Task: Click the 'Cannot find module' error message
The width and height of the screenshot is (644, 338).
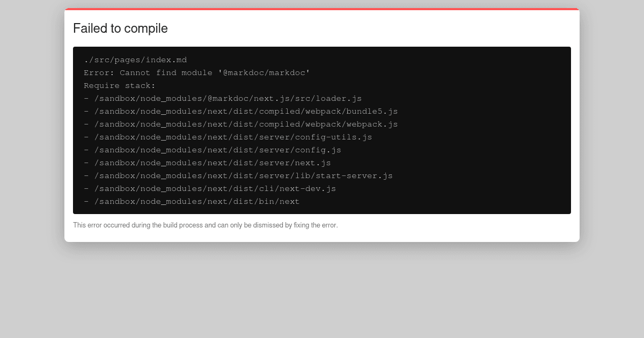Action: click(156, 72)
